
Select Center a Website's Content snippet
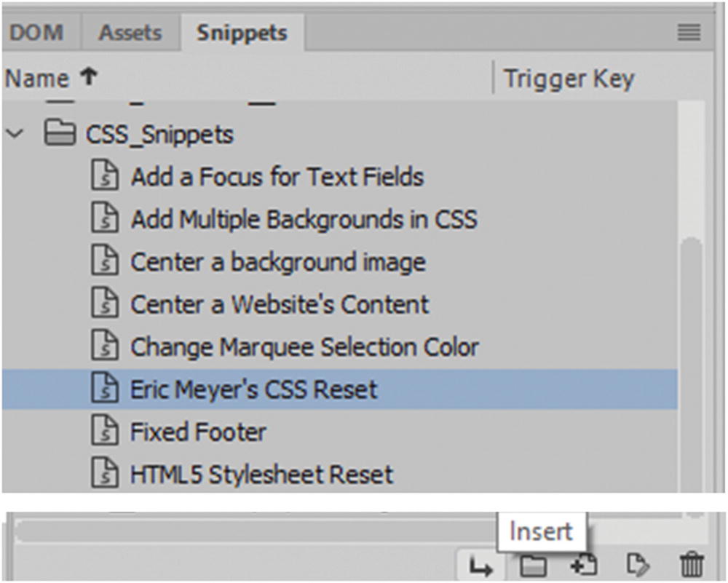click(x=280, y=304)
